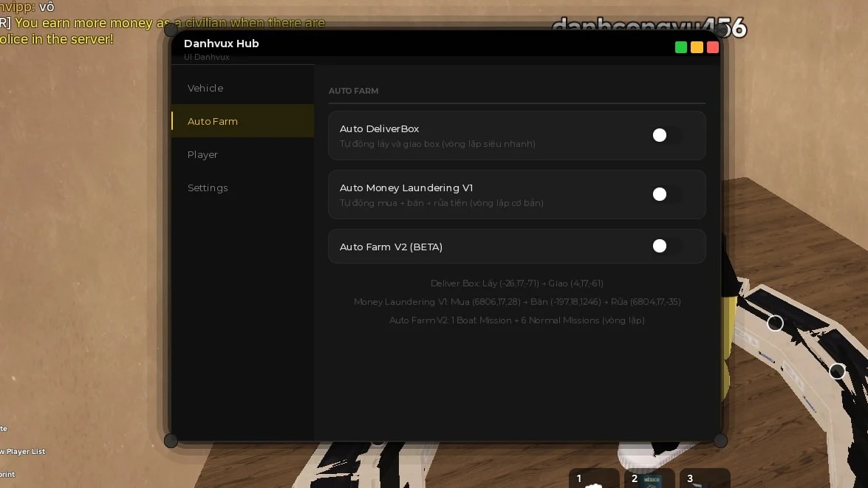Select hotbar slot 1

(594, 478)
